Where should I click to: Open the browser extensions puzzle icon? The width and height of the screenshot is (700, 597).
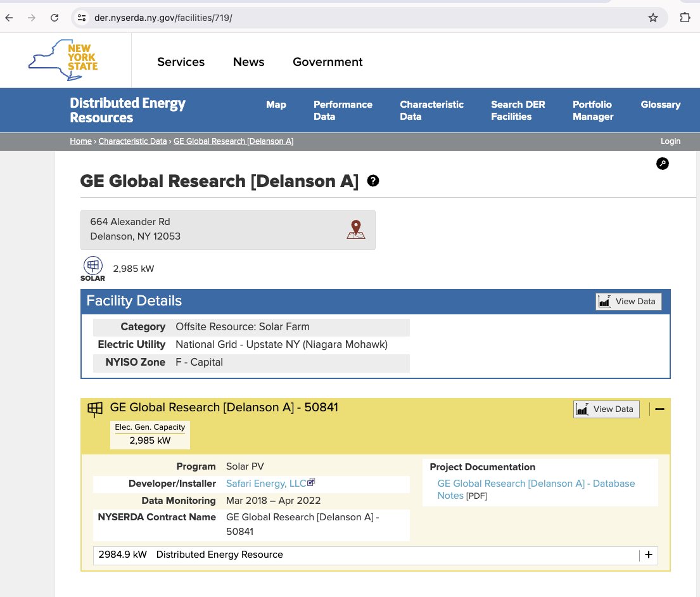(685, 18)
